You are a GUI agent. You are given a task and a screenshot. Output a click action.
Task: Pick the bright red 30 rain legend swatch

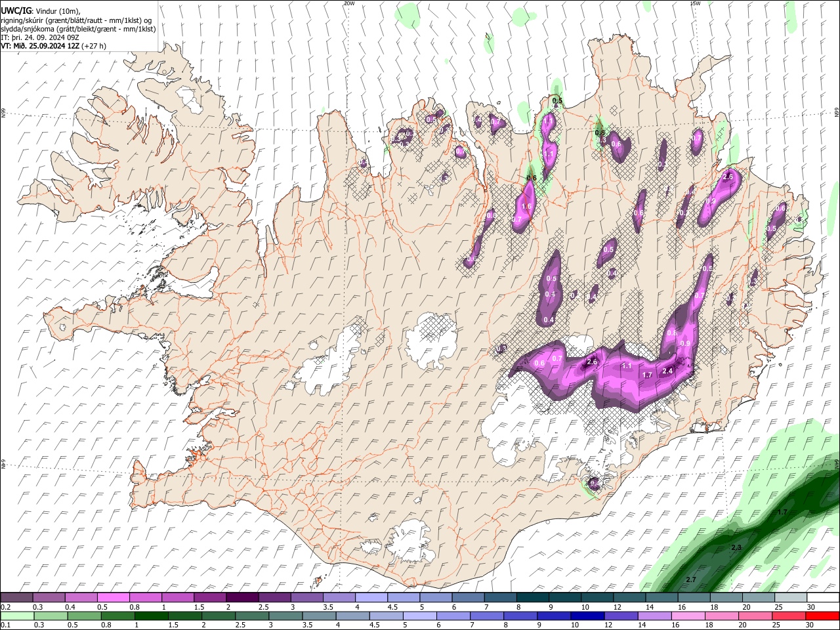tap(822, 616)
